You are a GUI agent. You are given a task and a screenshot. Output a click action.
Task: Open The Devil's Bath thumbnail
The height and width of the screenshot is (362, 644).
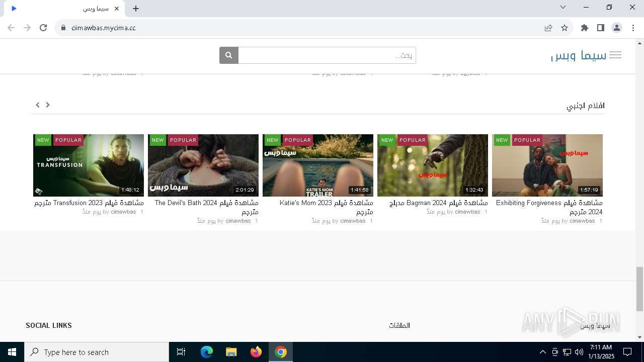(x=203, y=165)
